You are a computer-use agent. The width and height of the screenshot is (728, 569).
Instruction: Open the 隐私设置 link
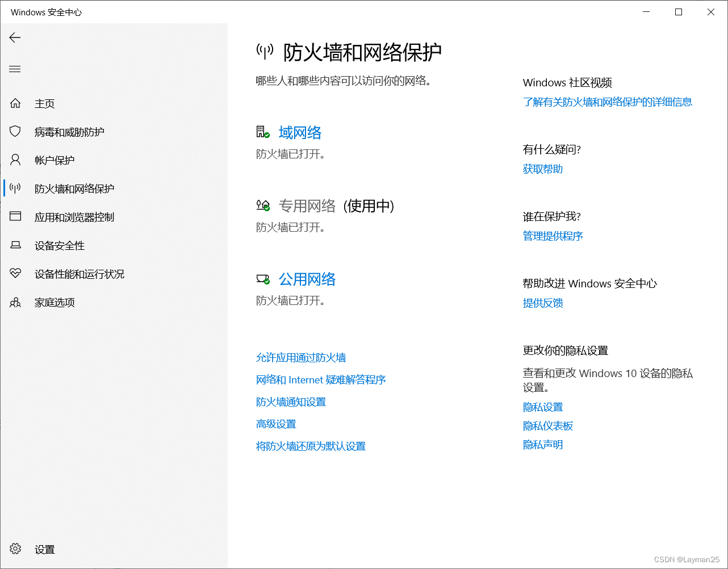(543, 407)
